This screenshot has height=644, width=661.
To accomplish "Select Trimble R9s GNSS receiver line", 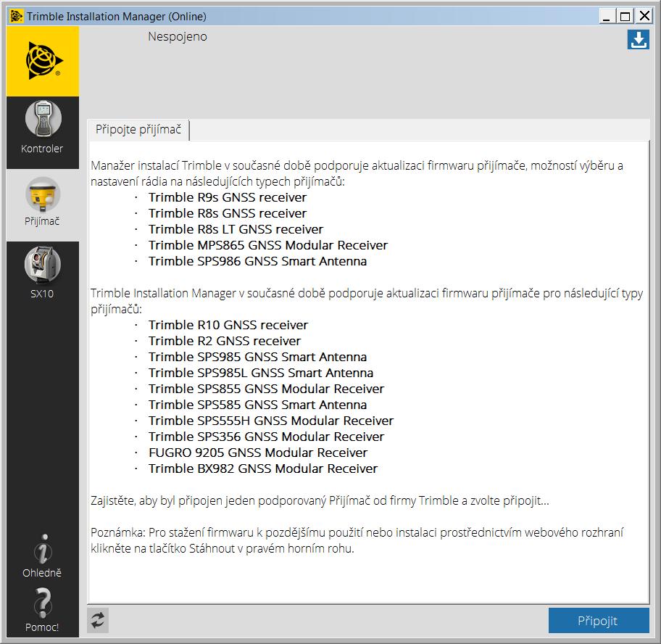I will 228,197.
